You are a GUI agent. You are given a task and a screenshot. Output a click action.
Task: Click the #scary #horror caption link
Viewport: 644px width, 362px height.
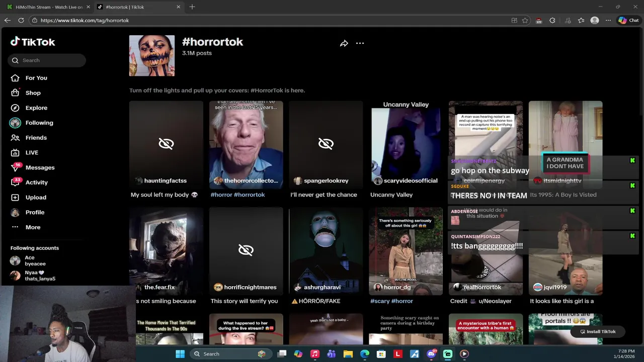click(x=391, y=301)
